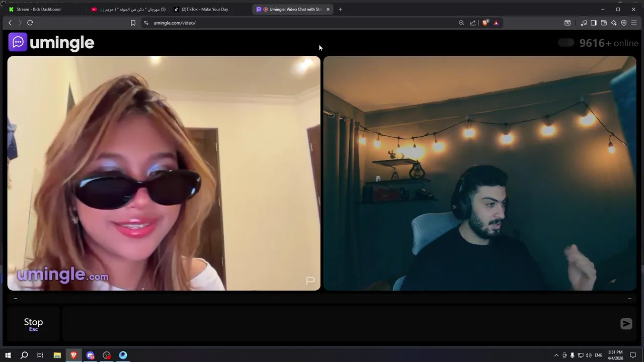Open the Windows notification center

point(633,355)
